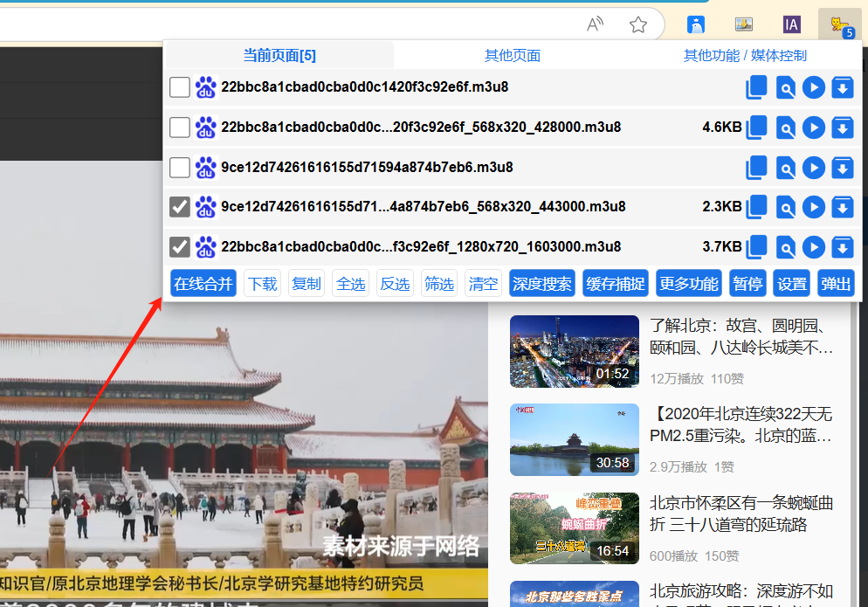Click the 下载 button

point(262,284)
